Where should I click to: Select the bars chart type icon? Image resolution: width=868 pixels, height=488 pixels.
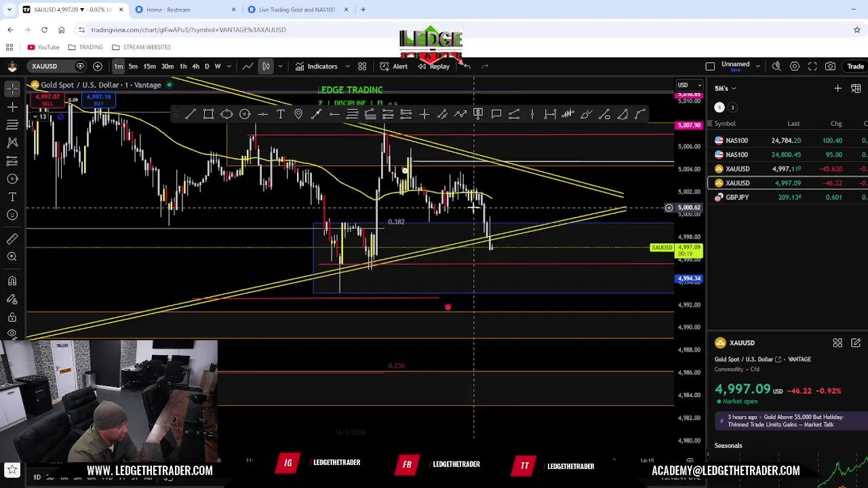tap(266, 66)
